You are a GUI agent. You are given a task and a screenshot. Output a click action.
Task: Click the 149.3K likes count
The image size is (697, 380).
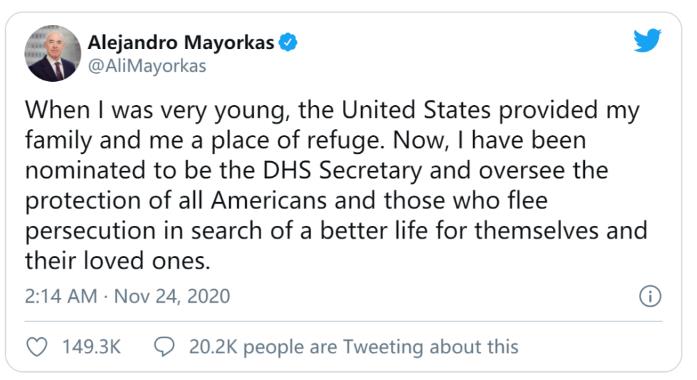coord(91,347)
